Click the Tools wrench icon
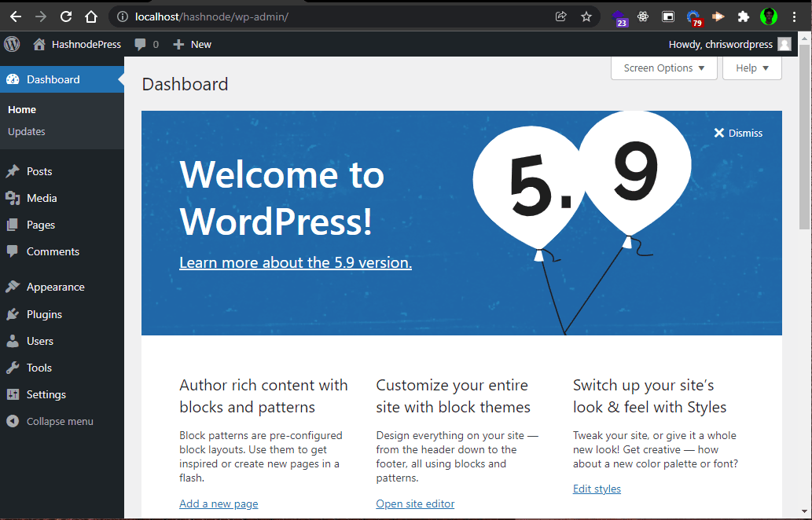Screen dimensions: 812x520 pyautogui.click(x=13, y=368)
